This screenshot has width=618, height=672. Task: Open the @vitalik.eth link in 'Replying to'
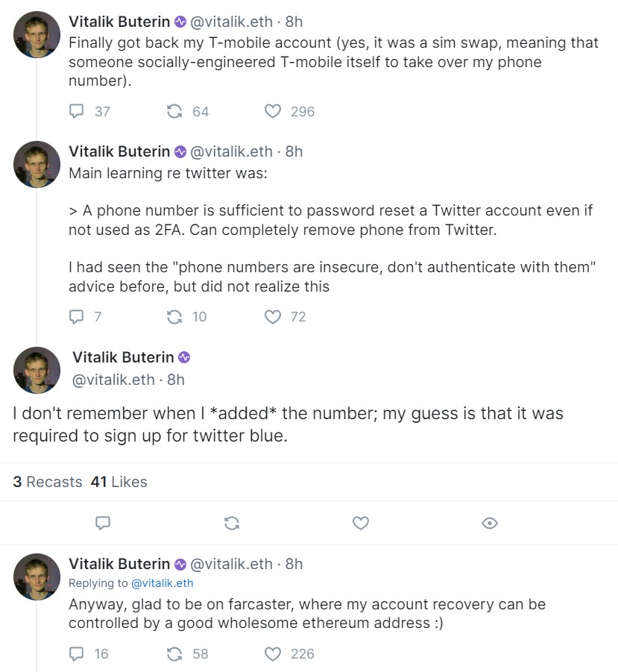click(163, 582)
